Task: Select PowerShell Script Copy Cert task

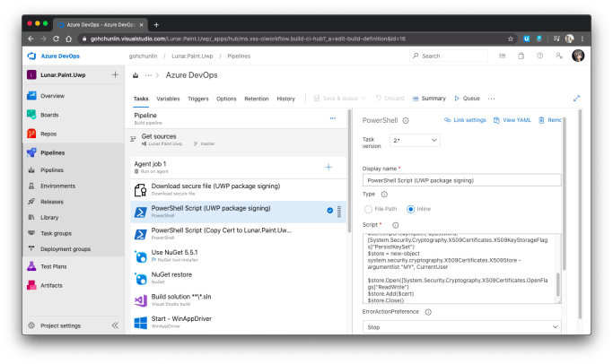Action: pos(239,234)
